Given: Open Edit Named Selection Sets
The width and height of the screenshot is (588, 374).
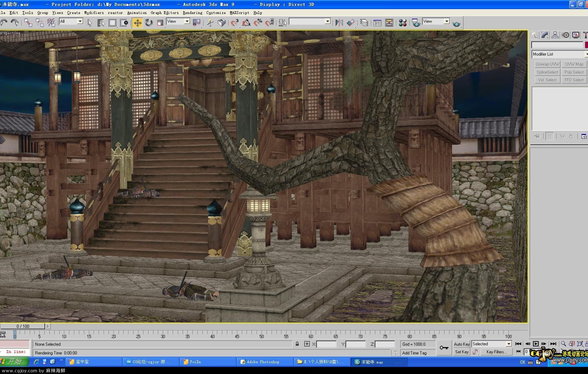Looking at the screenshot, I should 283,23.
